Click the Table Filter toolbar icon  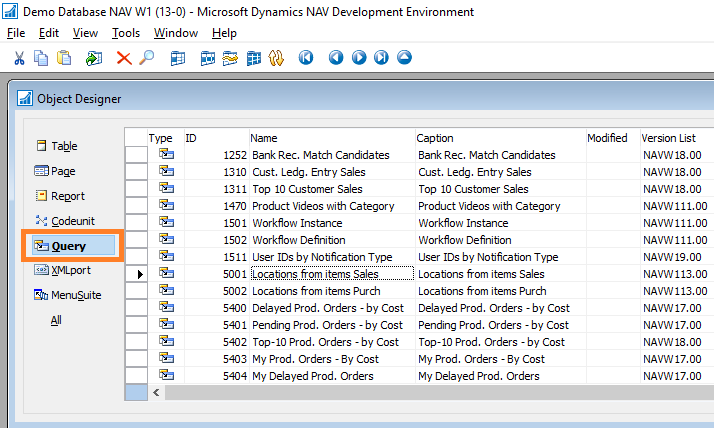(208, 58)
